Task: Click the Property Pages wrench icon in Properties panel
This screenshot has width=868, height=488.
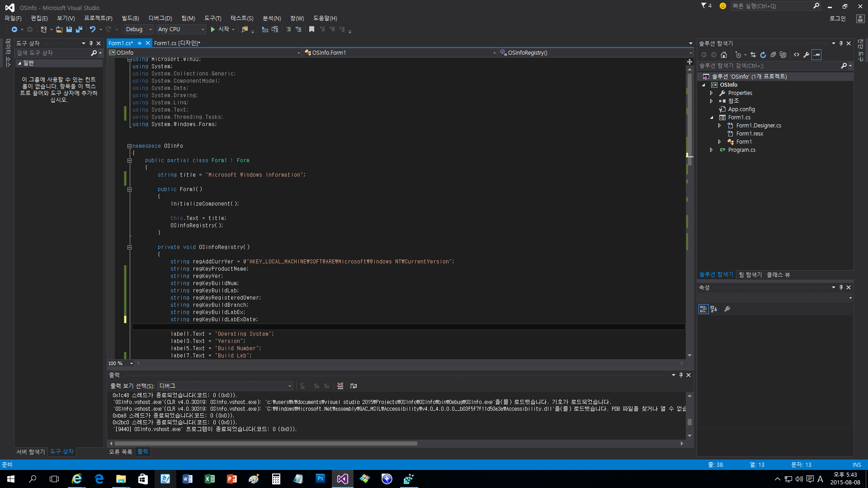Action: 727,309
